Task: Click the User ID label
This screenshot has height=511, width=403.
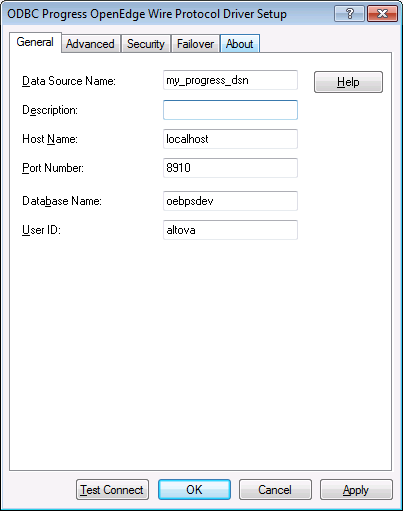Action: tap(41, 230)
